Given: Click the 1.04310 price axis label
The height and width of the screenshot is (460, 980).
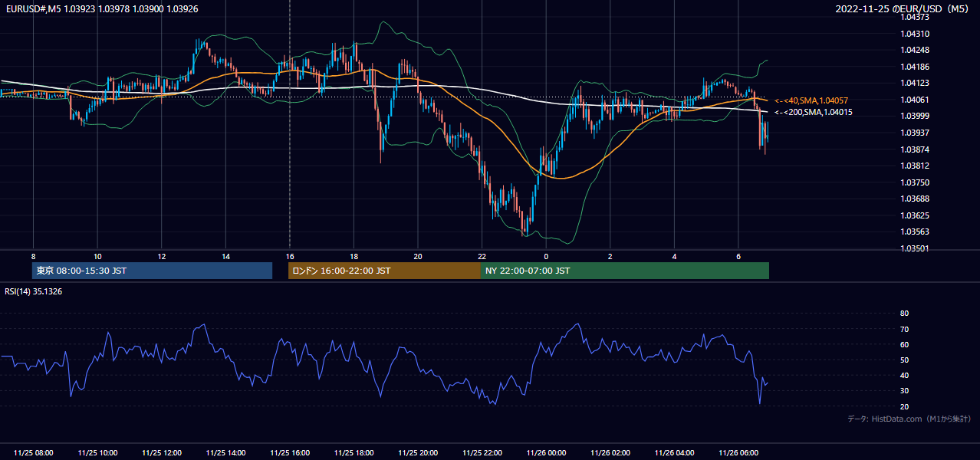Looking at the screenshot, I should 914,34.
